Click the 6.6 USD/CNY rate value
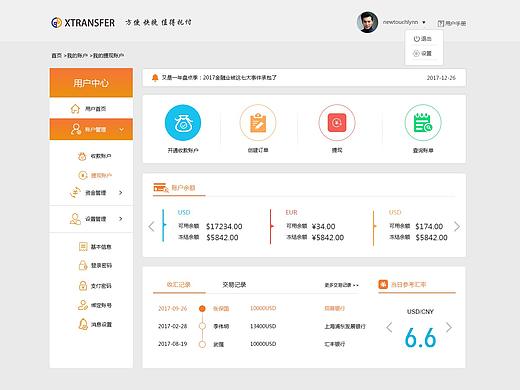This screenshot has height=390, width=520. click(x=420, y=338)
